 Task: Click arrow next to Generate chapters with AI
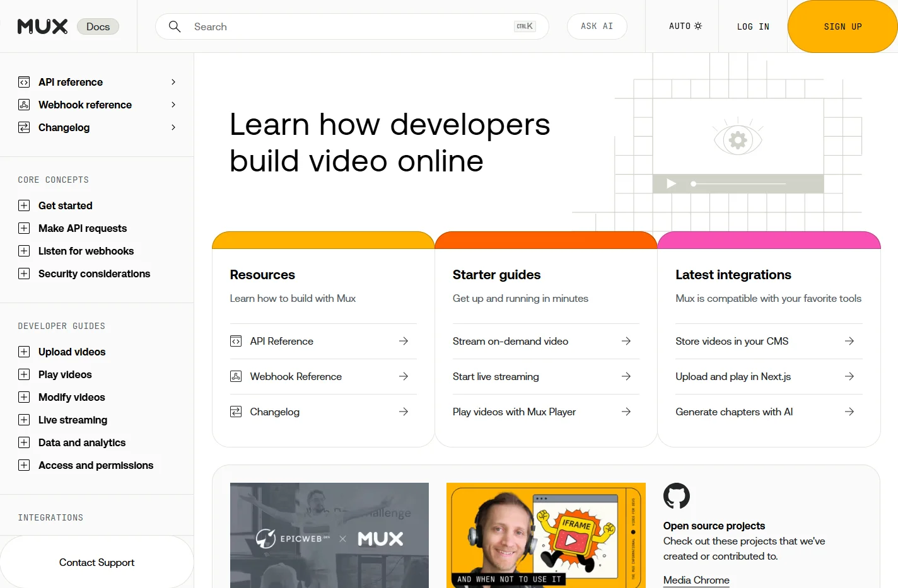(849, 412)
